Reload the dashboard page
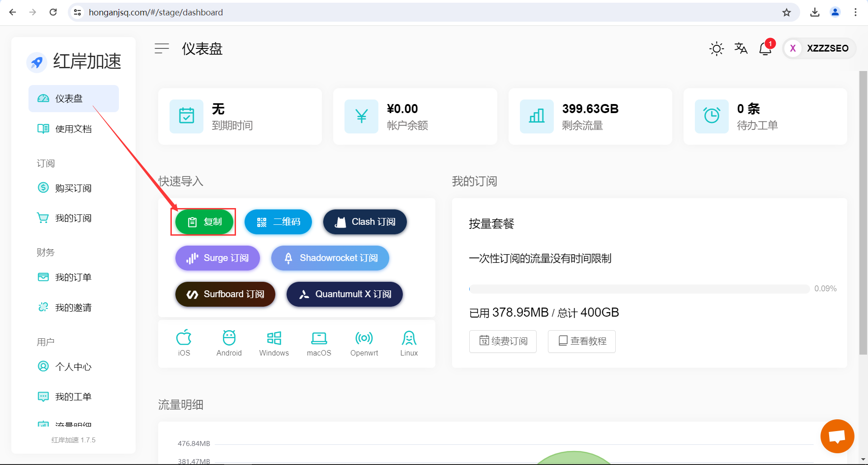This screenshot has width=868, height=465. pos(53,12)
